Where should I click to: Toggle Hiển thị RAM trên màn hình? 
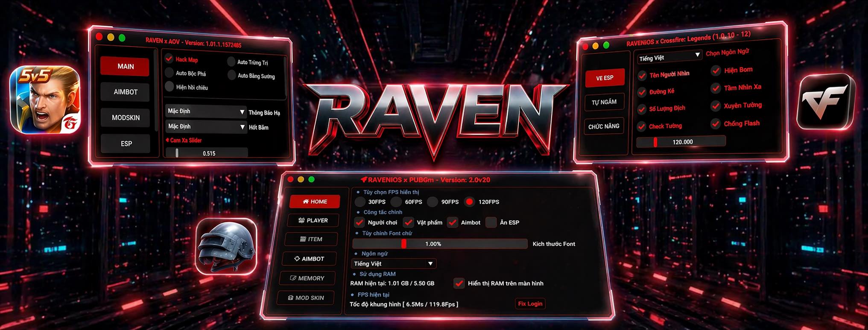click(x=459, y=283)
